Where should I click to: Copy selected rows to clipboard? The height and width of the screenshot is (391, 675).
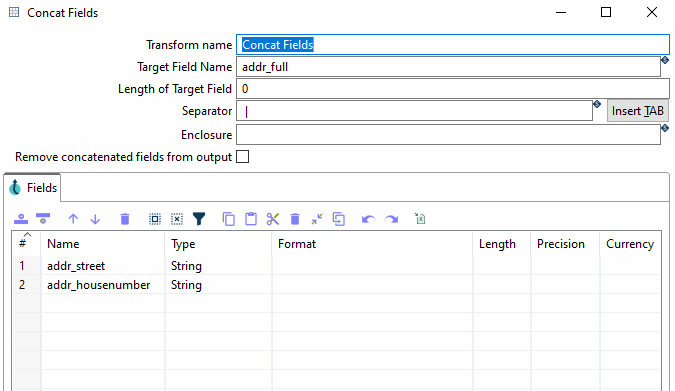229,219
